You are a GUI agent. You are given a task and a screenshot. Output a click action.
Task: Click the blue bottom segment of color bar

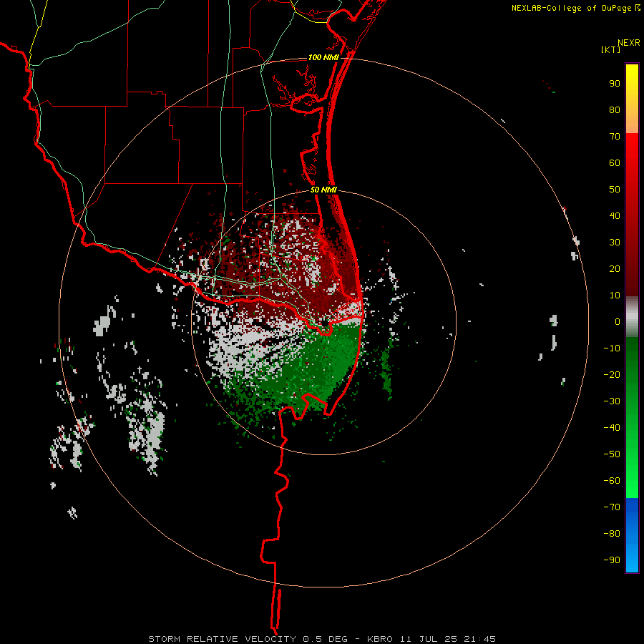(632, 535)
